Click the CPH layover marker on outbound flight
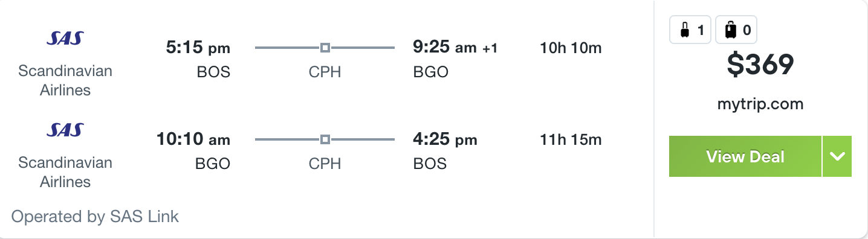The width and height of the screenshot is (868, 239). [x=325, y=47]
